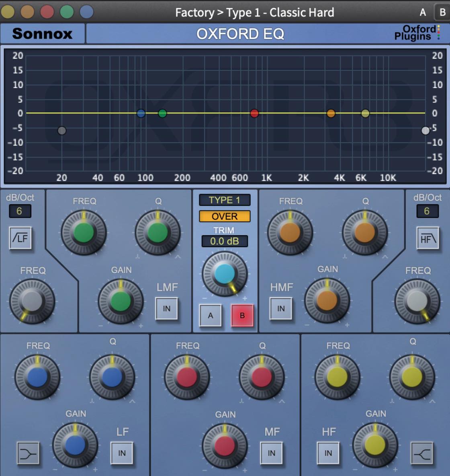Click the white high filter FREQ knob

tap(417, 302)
